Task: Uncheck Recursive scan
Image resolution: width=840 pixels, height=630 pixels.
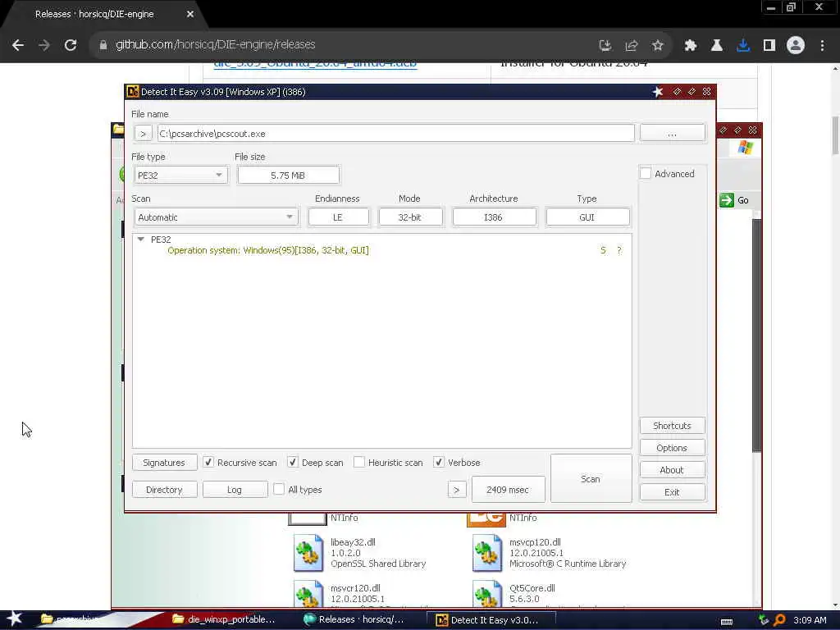Action: tap(208, 462)
